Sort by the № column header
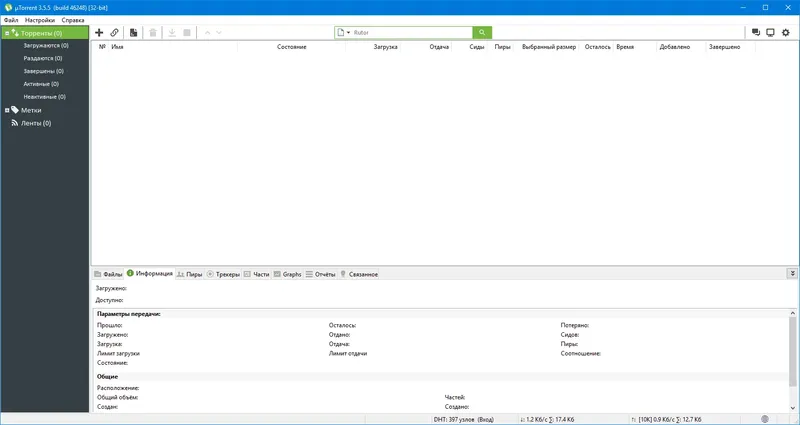The height and width of the screenshot is (425, 800). [102, 47]
